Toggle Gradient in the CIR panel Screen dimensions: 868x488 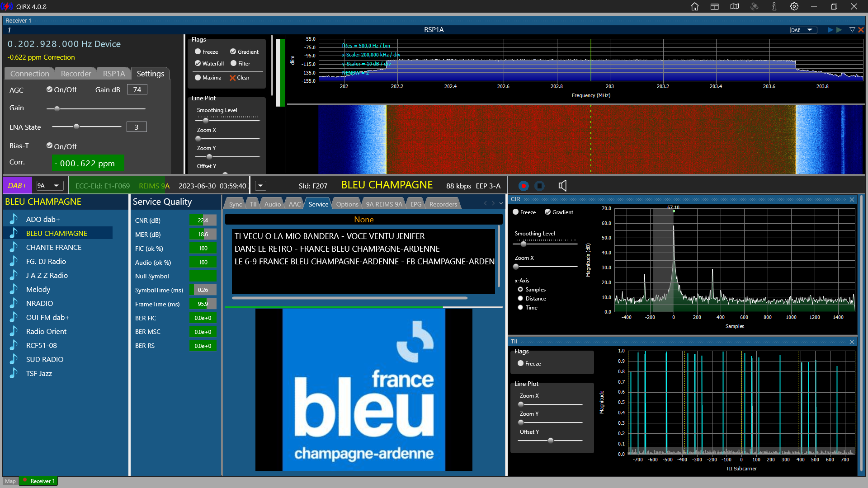point(547,212)
